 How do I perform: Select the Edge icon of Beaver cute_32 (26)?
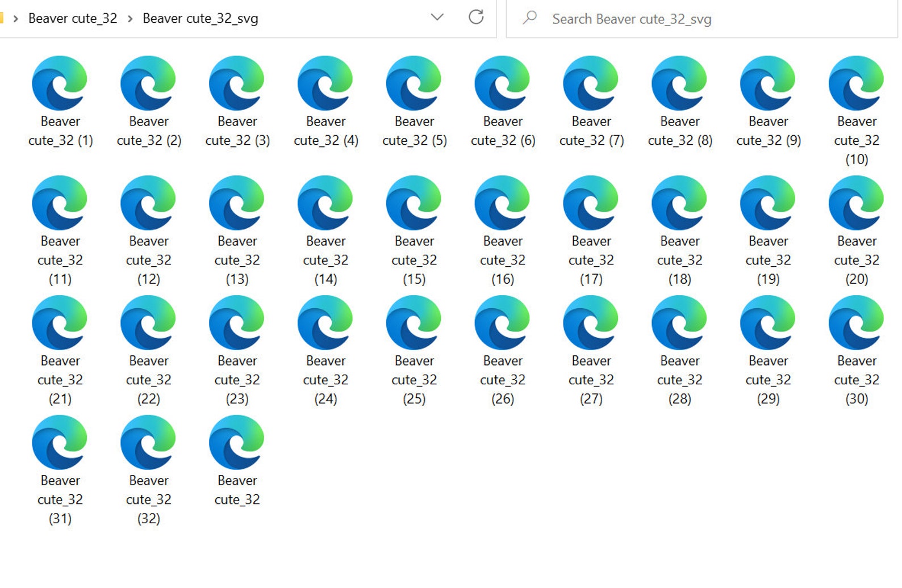tap(503, 322)
